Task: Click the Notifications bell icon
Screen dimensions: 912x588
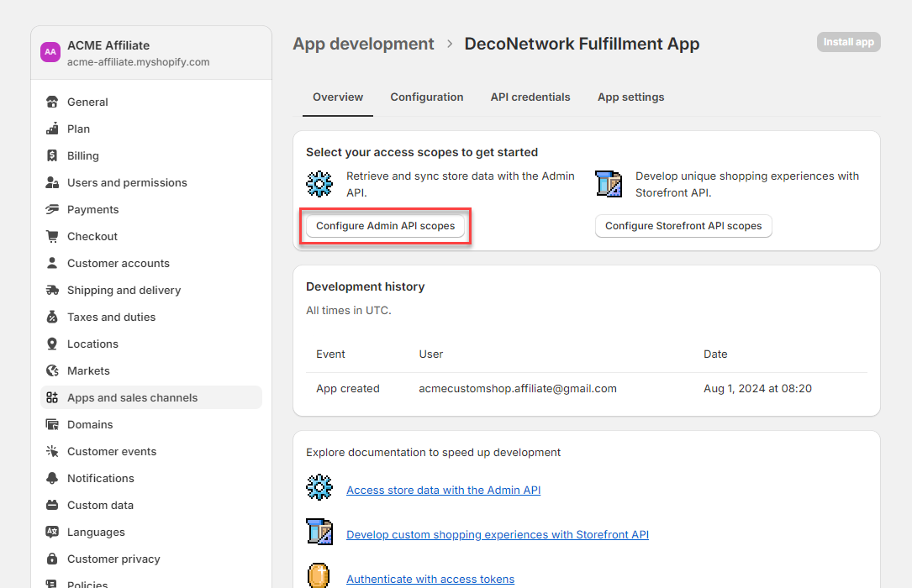Action: 52,479
